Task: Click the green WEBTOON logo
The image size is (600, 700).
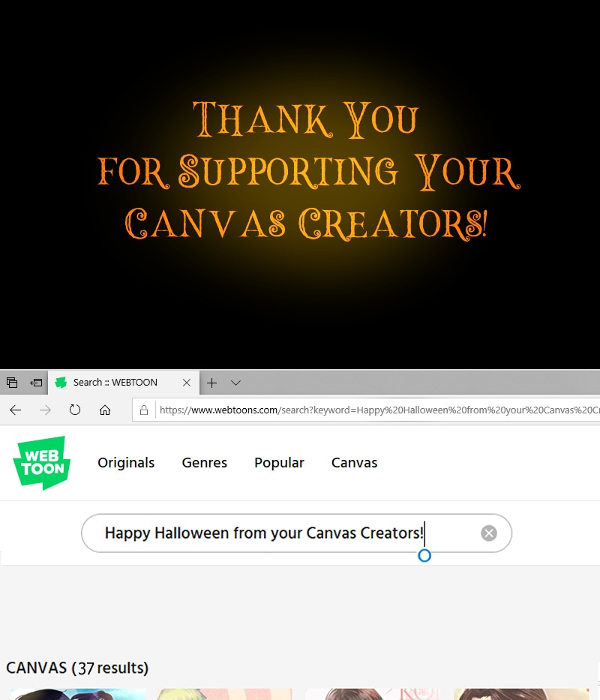Action: [x=42, y=463]
